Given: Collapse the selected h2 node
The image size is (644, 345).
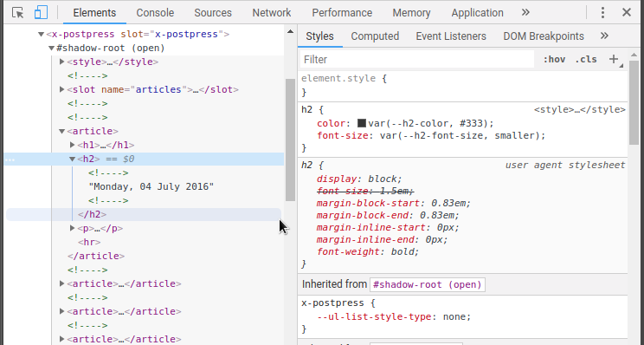Looking at the screenshot, I should click(72, 159).
